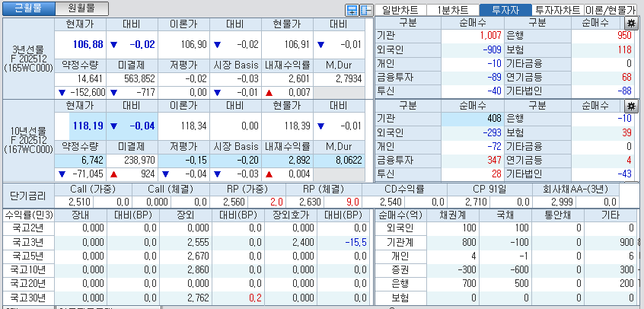Click 국고10년 장외 yield 2.860
This screenshot has height=309, width=644.
[x=199, y=270]
